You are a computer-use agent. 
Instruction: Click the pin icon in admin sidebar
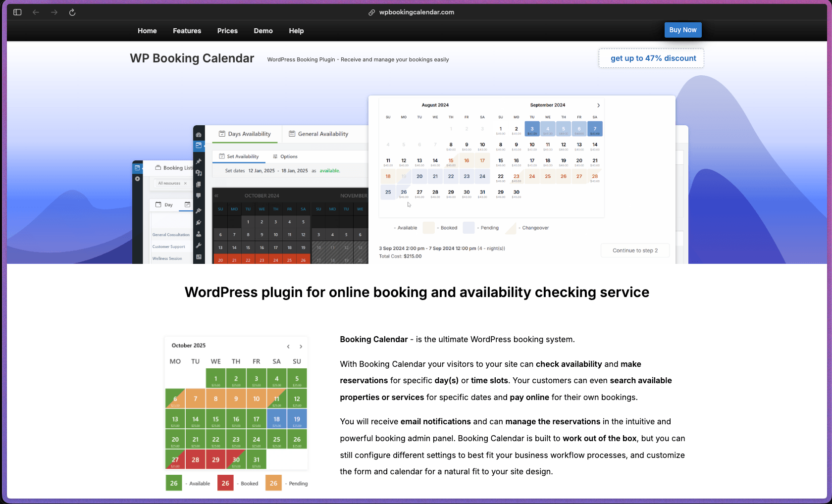pyautogui.click(x=199, y=161)
